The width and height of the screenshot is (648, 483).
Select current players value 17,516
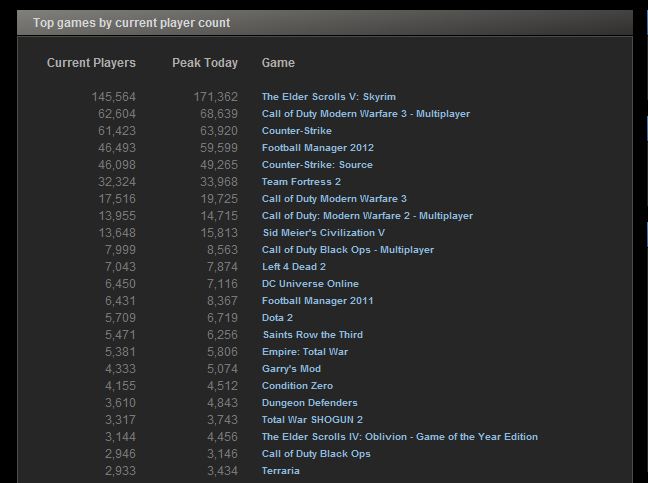117,199
